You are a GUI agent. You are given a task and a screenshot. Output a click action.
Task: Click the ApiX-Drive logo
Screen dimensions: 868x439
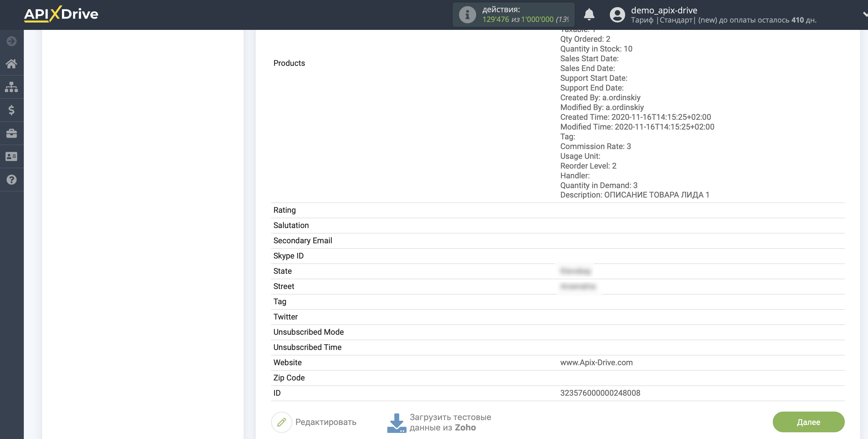point(61,14)
